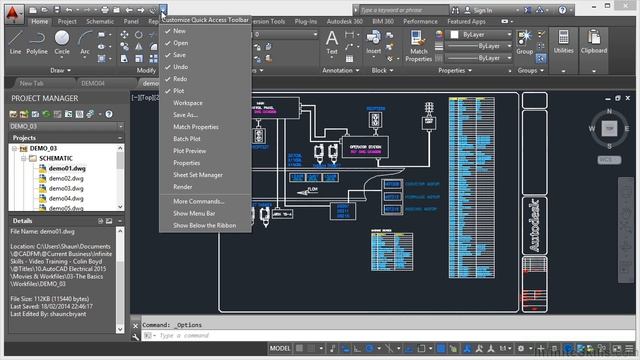Image resolution: width=640 pixels, height=360 pixels.
Task: Expand the Draw panel dropdown
Action: (x=60, y=70)
